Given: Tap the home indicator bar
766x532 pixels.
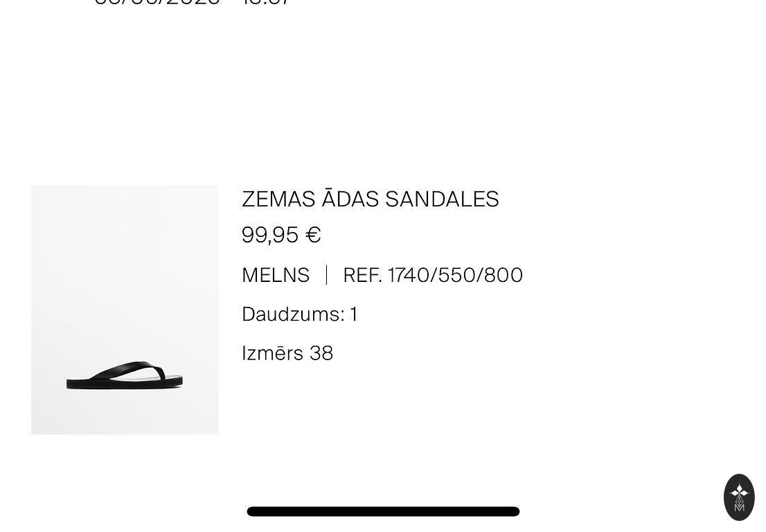Looking at the screenshot, I should pos(383,511).
